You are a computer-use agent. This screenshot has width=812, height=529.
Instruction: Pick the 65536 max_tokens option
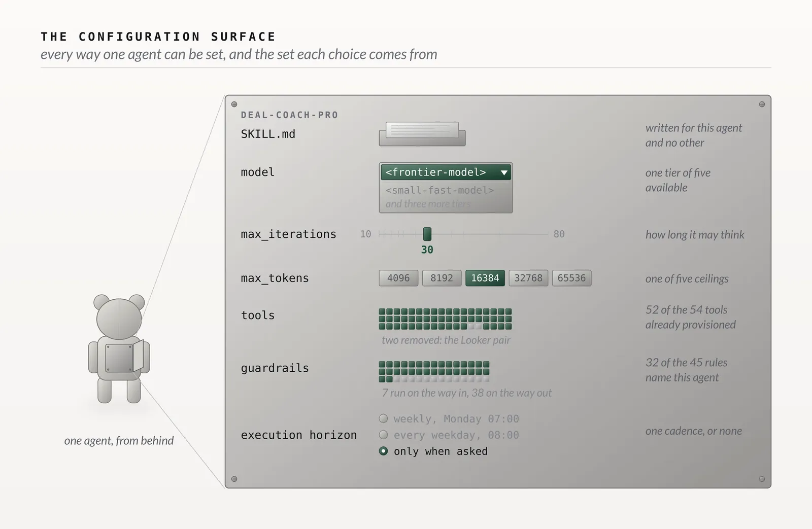pos(571,278)
